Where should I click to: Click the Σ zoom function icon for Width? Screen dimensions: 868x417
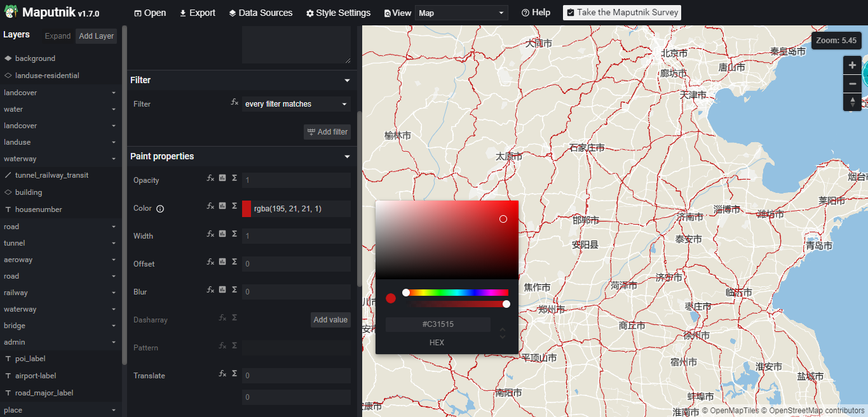click(x=234, y=234)
